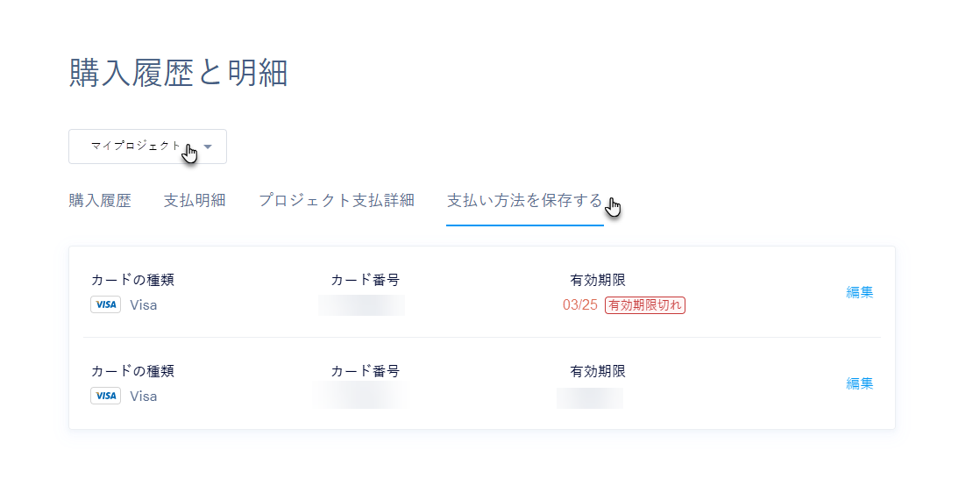Click the 購入履歴と明細 page heading
980x479 pixels.
click(178, 74)
